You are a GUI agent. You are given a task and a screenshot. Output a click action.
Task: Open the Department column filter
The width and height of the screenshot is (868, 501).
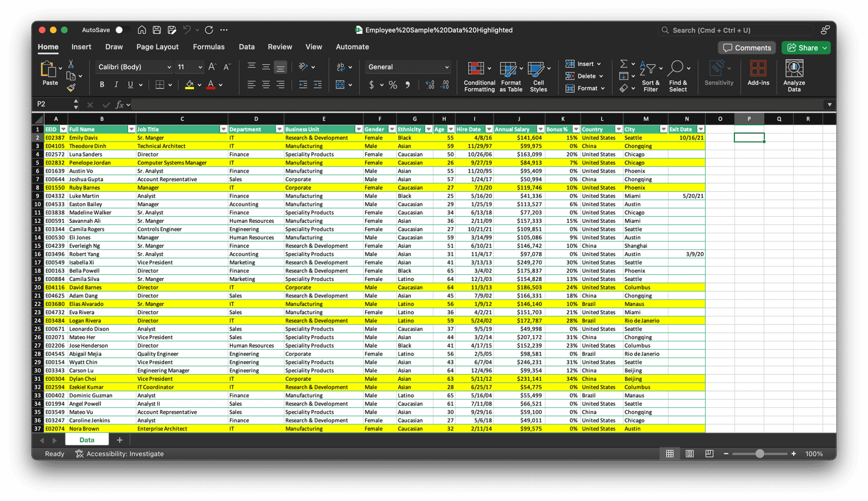pos(280,129)
